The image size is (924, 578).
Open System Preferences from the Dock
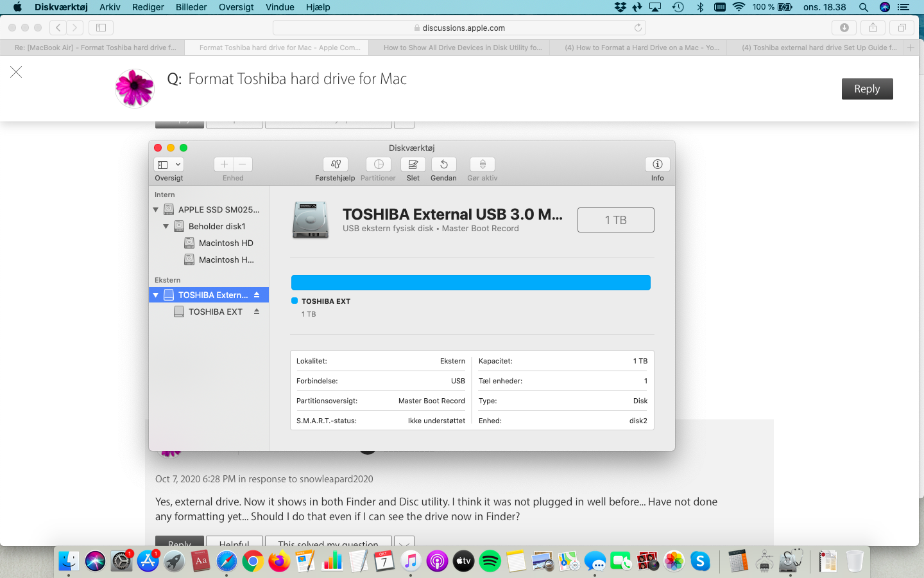tap(121, 561)
